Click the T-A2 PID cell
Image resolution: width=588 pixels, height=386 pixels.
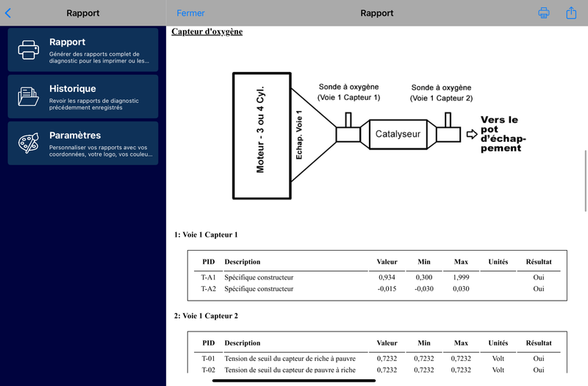click(x=209, y=289)
